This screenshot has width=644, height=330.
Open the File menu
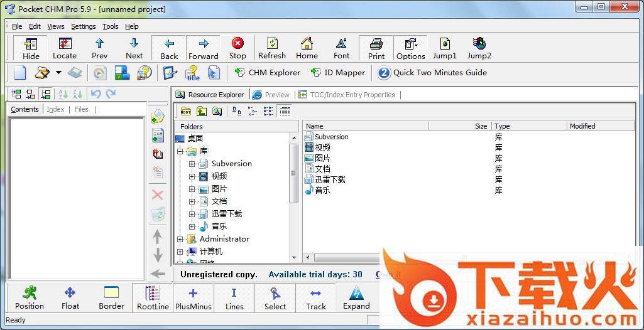[x=17, y=26]
